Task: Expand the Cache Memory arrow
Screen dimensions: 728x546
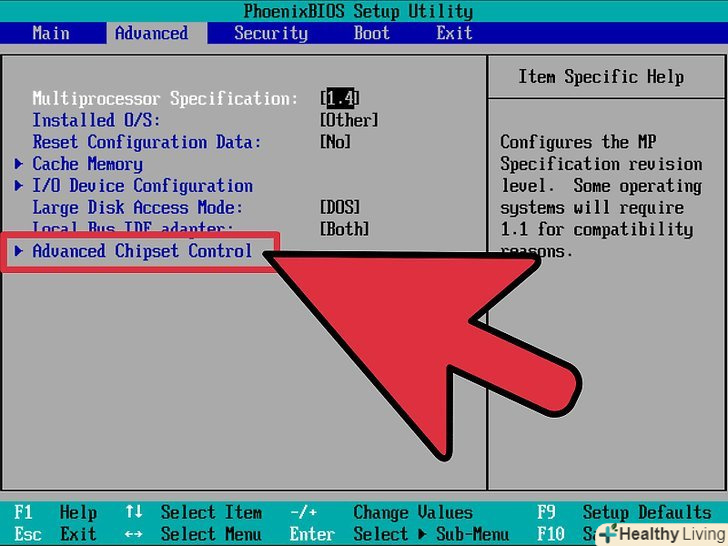Action: 19,163
